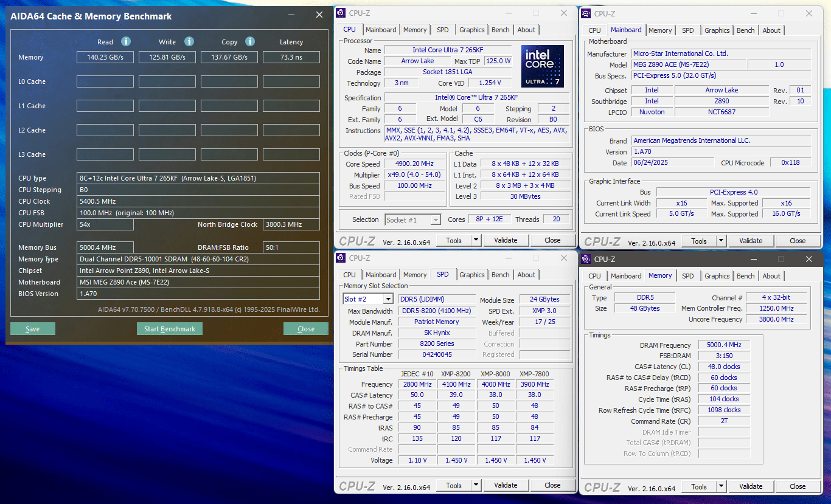Click CPU-Z title bar icon in Memory window
This screenshot has height=504, width=831.
click(x=586, y=259)
